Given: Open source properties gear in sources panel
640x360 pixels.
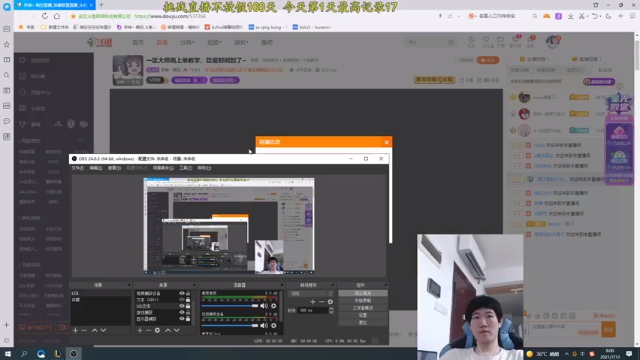Looking at the screenshot, I should [x=157, y=330].
